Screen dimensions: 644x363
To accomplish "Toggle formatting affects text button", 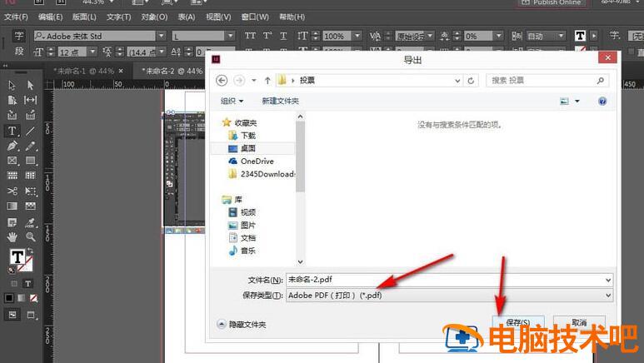I will pyautogui.click(x=28, y=283).
